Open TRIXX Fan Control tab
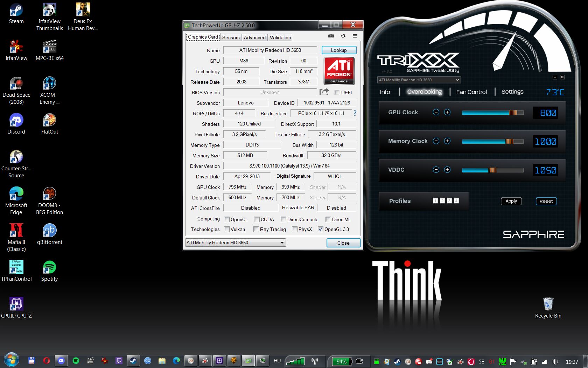 tap(471, 92)
